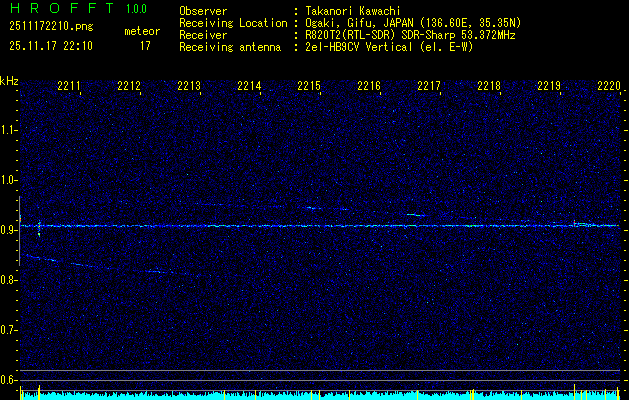This screenshot has height=400, width=629.
Task: Click the 2216 time axis label
Action: [x=369, y=86]
